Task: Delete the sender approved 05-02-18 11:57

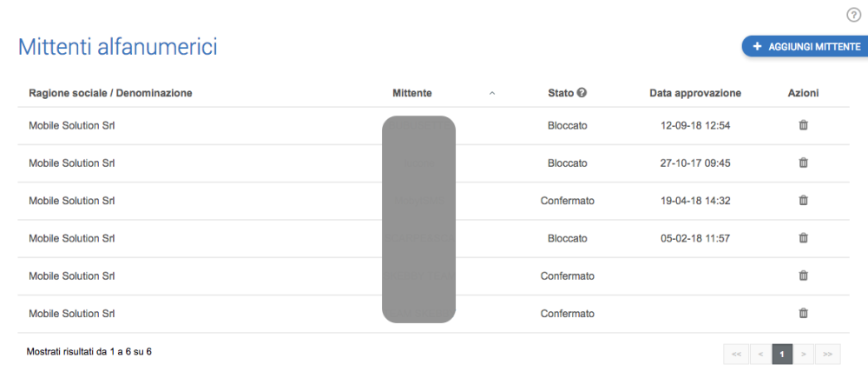Action: click(x=803, y=238)
